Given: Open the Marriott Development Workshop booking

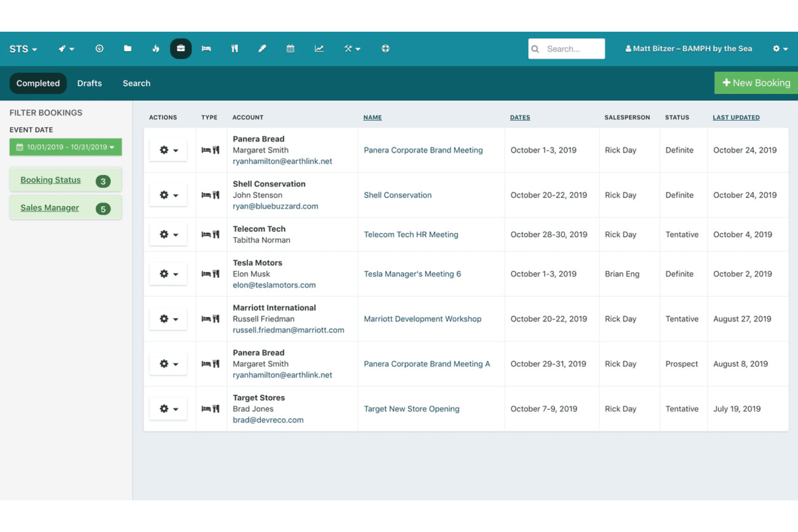Looking at the screenshot, I should click(423, 319).
